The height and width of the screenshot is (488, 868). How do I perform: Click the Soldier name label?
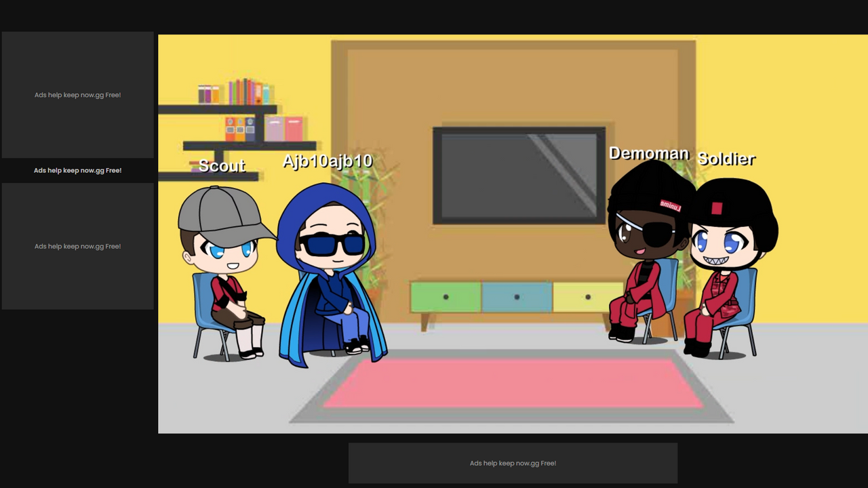[x=726, y=159]
